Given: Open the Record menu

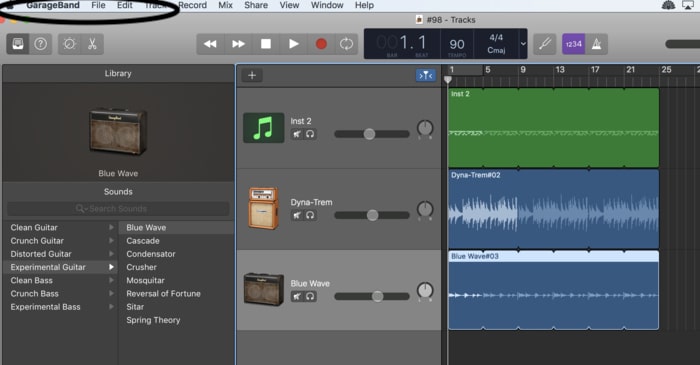Looking at the screenshot, I should (x=192, y=5).
